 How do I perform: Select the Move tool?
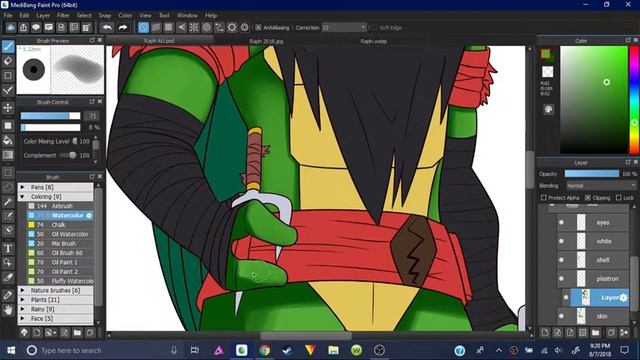[8, 108]
